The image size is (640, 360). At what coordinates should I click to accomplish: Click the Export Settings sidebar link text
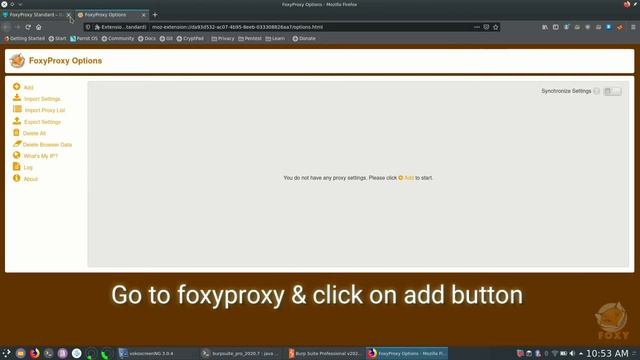(42, 122)
